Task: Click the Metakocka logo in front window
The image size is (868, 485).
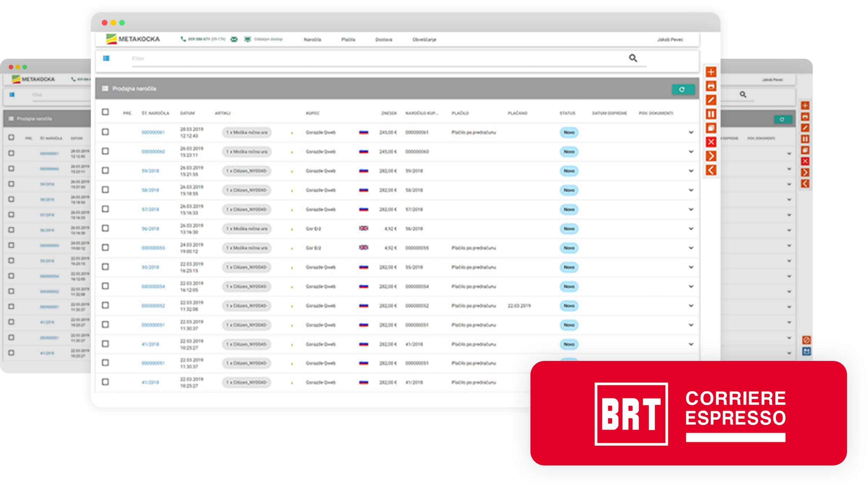Action: 133,39
